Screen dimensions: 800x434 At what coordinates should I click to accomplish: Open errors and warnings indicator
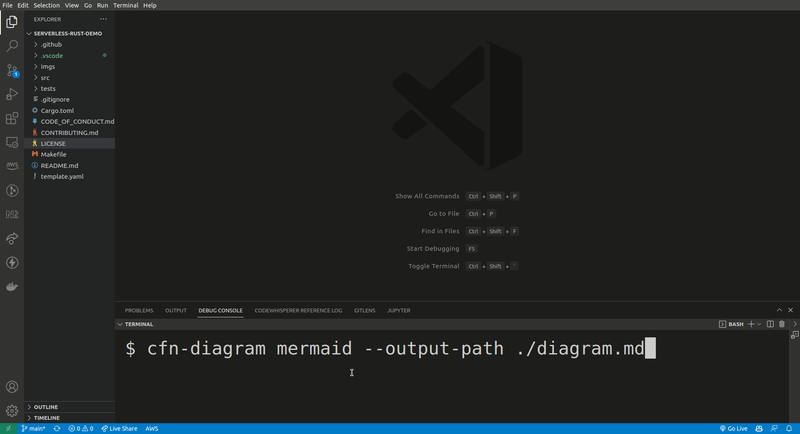point(81,429)
